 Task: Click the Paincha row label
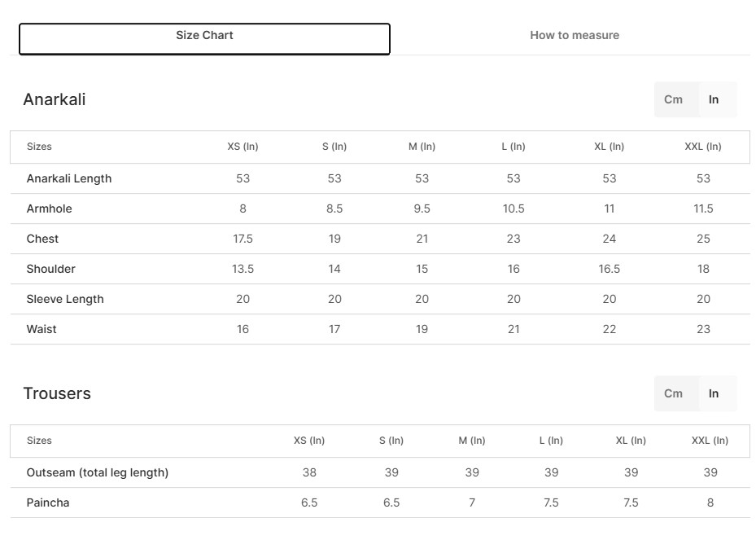(48, 503)
